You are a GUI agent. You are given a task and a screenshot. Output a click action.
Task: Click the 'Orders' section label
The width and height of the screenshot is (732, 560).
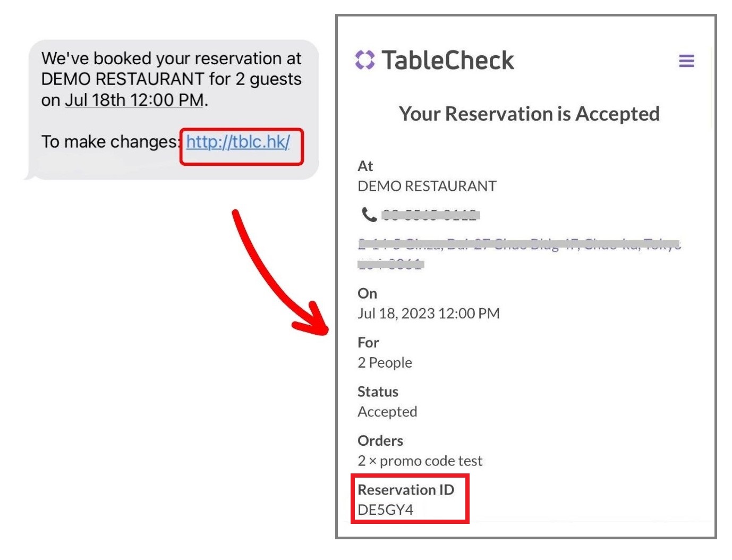tap(380, 440)
